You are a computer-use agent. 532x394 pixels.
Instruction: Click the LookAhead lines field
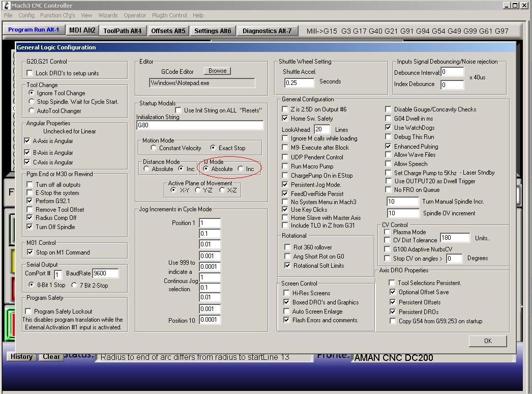[x=322, y=129]
